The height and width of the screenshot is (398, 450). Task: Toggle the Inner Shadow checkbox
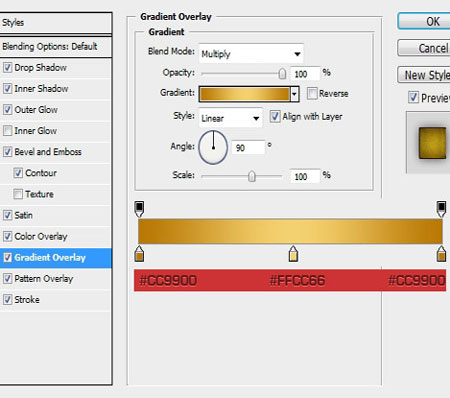[7, 89]
